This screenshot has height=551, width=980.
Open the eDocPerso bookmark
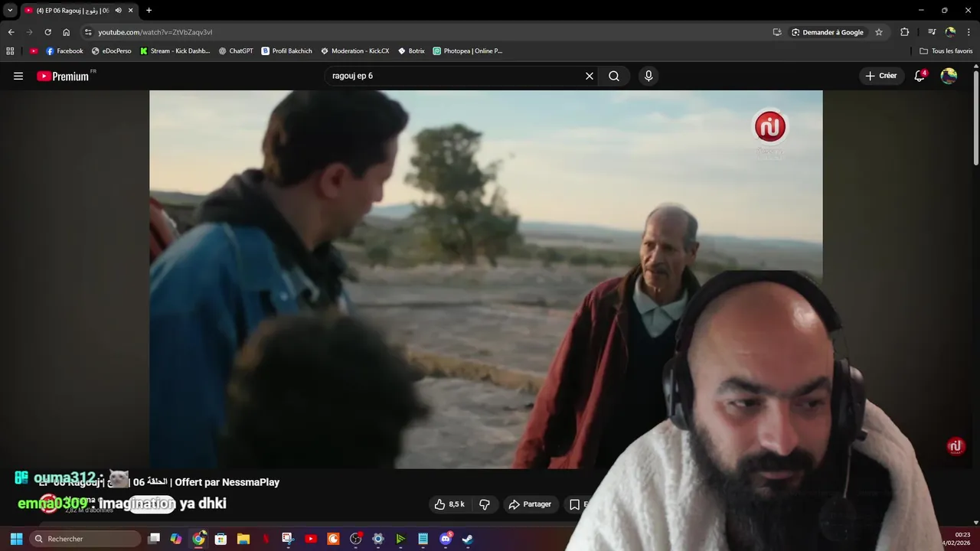click(x=111, y=51)
